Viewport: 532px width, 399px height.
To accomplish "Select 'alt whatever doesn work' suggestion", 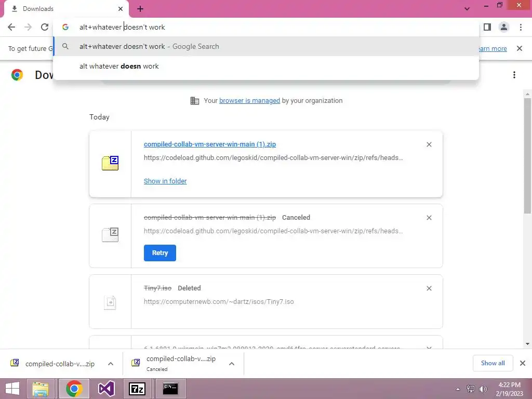I will [x=266, y=66].
